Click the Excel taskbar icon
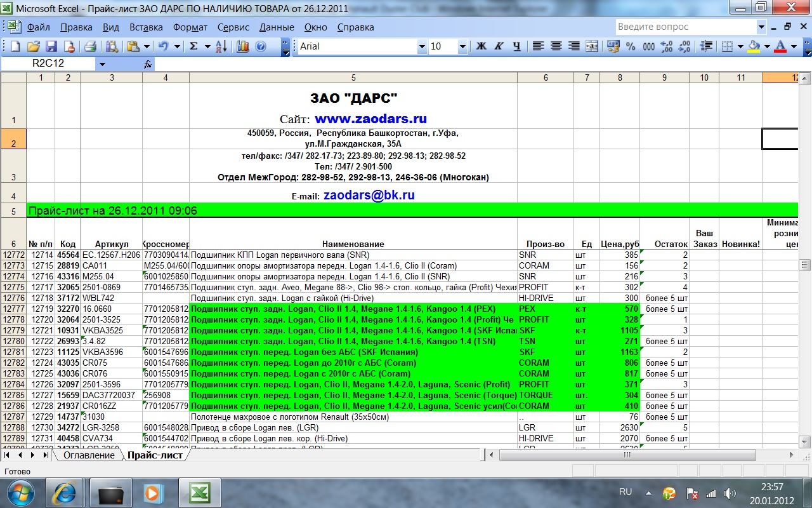Image resolution: width=812 pixels, height=508 pixels. [199, 492]
